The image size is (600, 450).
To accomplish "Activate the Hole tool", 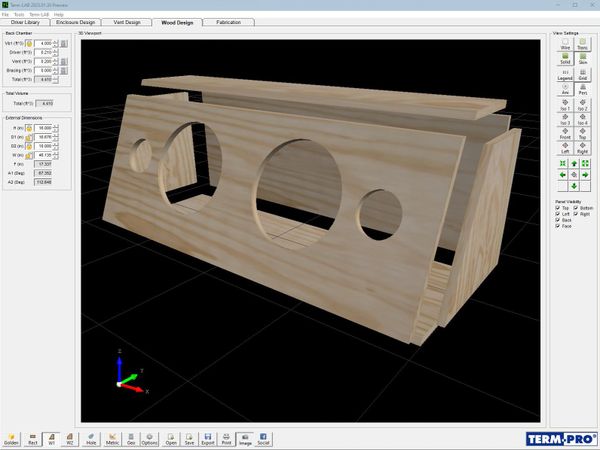I will [91, 439].
